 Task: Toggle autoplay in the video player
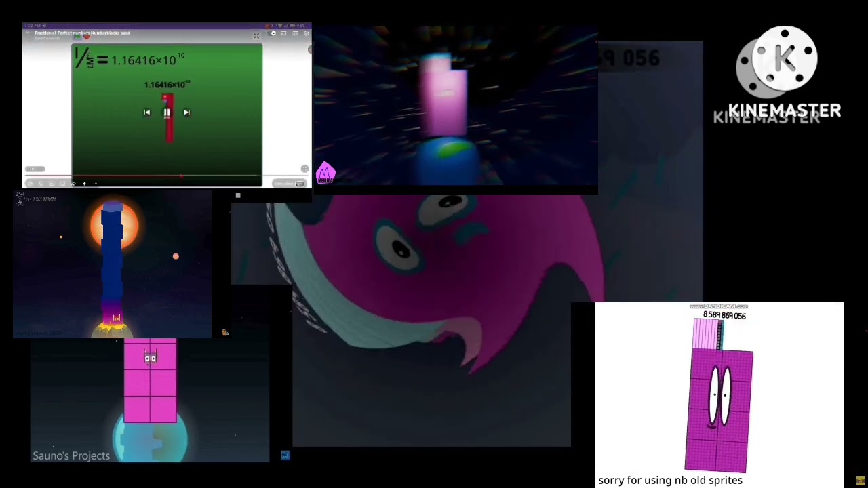(273, 33)
